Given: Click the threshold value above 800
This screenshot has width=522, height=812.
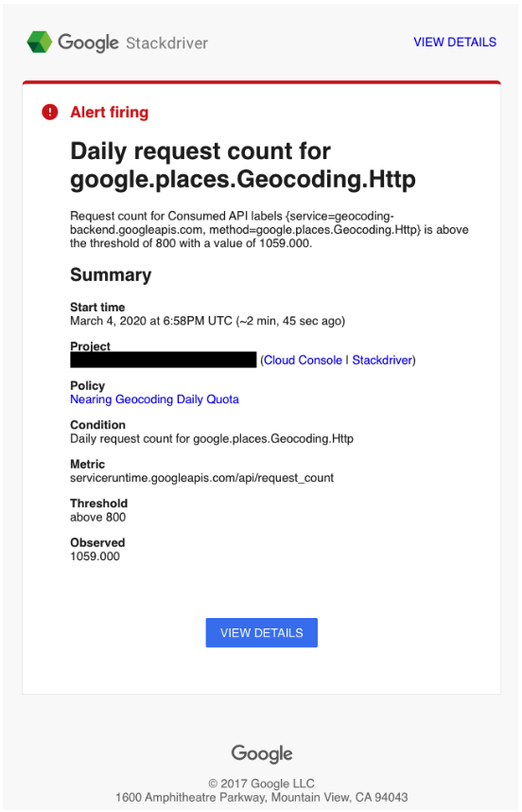Looking at the screenshot, I should (97, 517).
